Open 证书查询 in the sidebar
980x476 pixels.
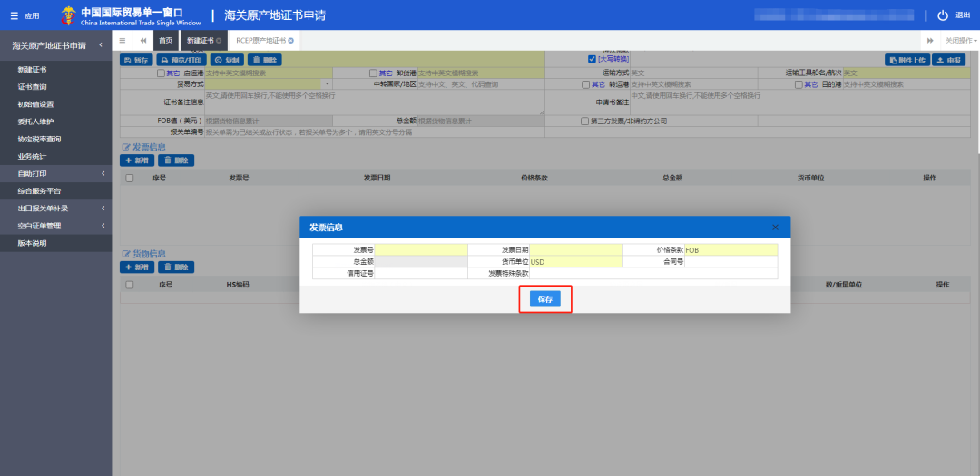33,87
